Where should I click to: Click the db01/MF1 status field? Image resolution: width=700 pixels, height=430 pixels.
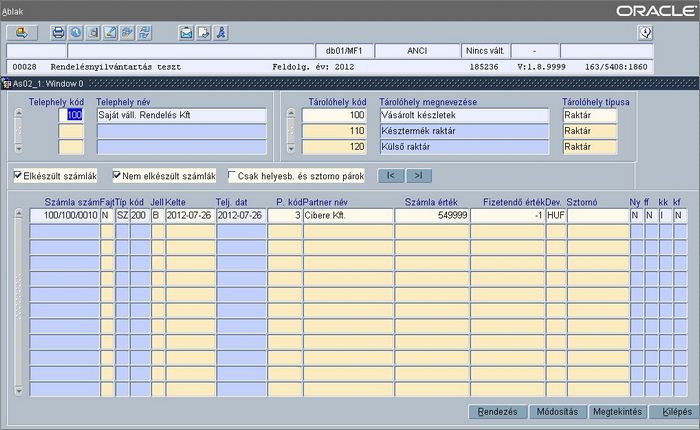[x=344, y=51]
